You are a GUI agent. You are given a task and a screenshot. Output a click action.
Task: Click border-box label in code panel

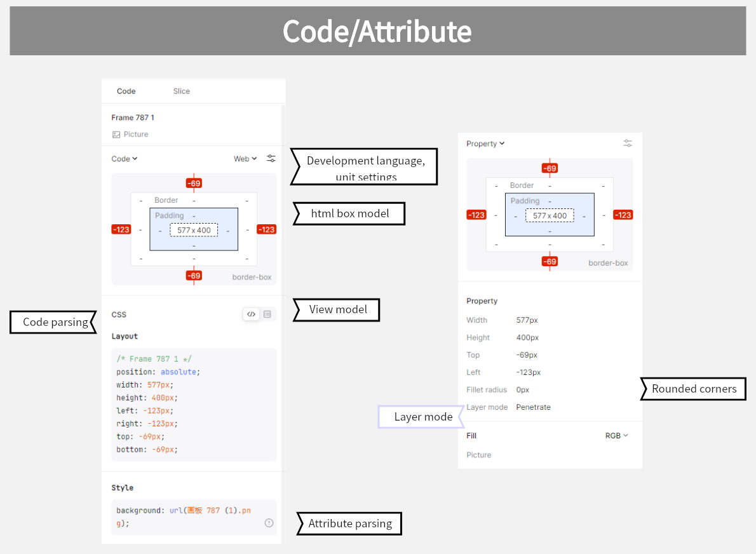[x=252, y=277]
